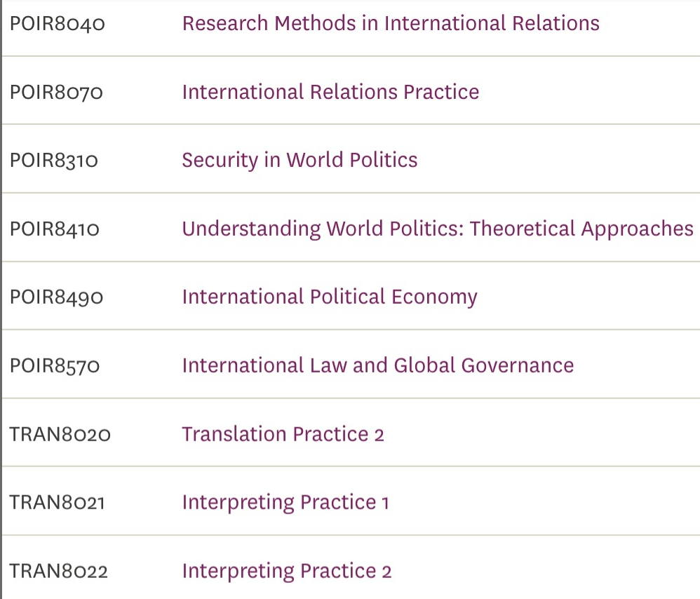Follow the Security in World Politics link
The width and height of the screenshot is (700, 599).
(x=299, y=160)
